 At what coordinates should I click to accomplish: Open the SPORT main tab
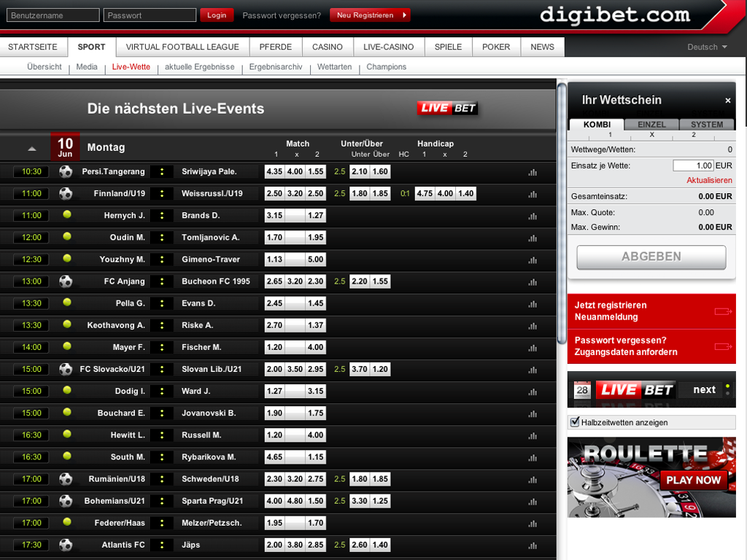91,47
